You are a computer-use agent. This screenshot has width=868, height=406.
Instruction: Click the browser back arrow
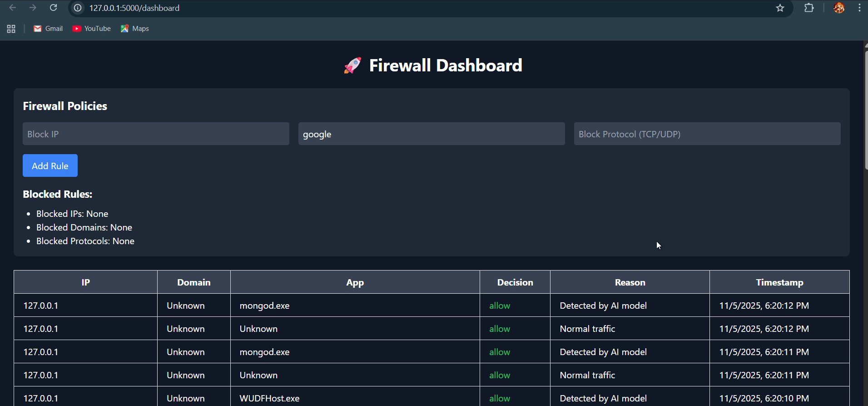[x=13, y=8]
